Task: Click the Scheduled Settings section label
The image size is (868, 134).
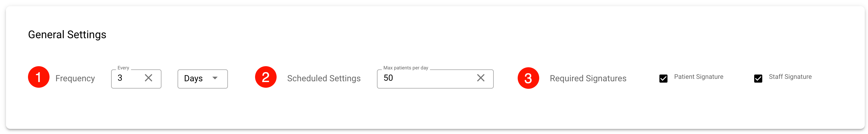Action: [323, 79]
